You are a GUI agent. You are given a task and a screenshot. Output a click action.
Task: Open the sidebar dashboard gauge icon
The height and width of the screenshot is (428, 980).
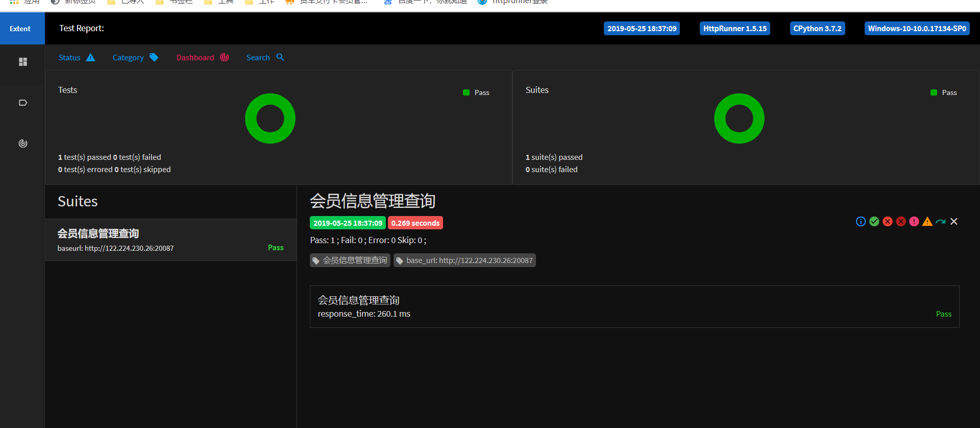(23, 144)
